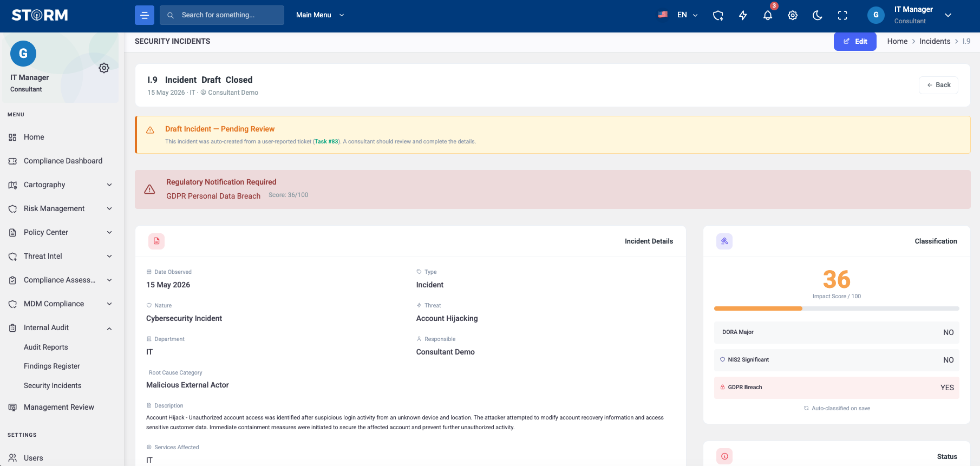This screenshot has height=466, width=980.
Task: Click the Search for something field
Action: tap(222, 15)
